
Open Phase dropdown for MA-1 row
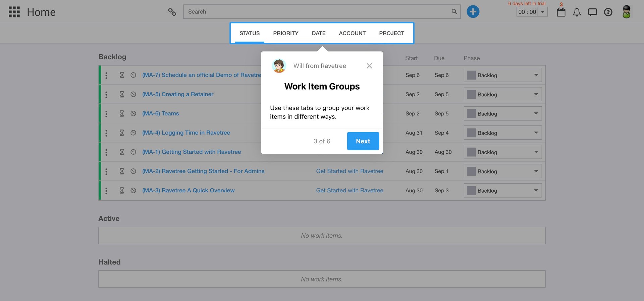[x=502, y=152]
